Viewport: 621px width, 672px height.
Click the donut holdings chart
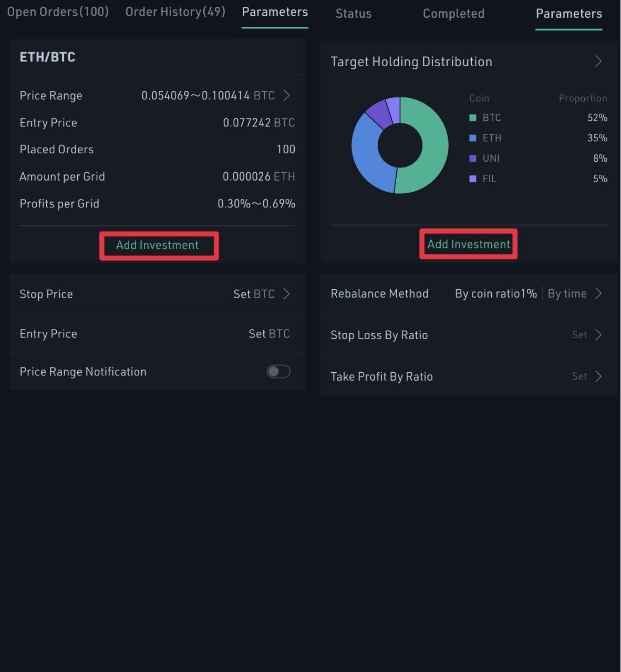coord(400,145)
